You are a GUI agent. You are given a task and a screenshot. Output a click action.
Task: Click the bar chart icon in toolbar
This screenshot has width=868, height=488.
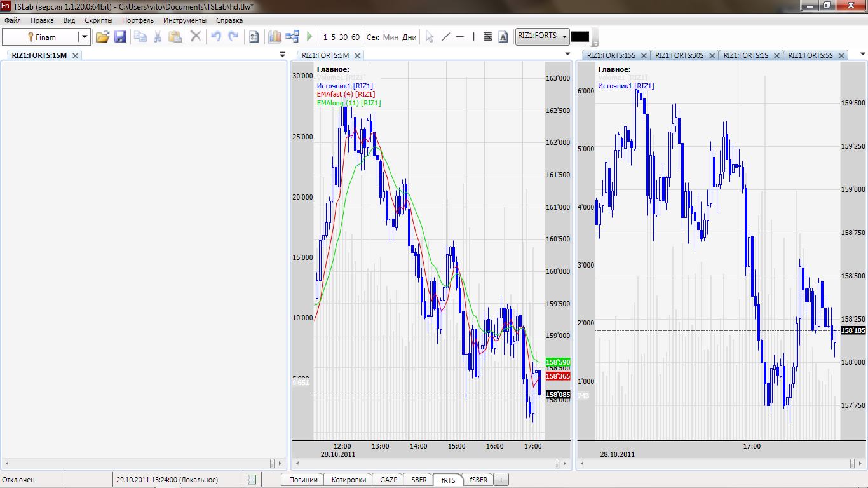click(275, 37)
